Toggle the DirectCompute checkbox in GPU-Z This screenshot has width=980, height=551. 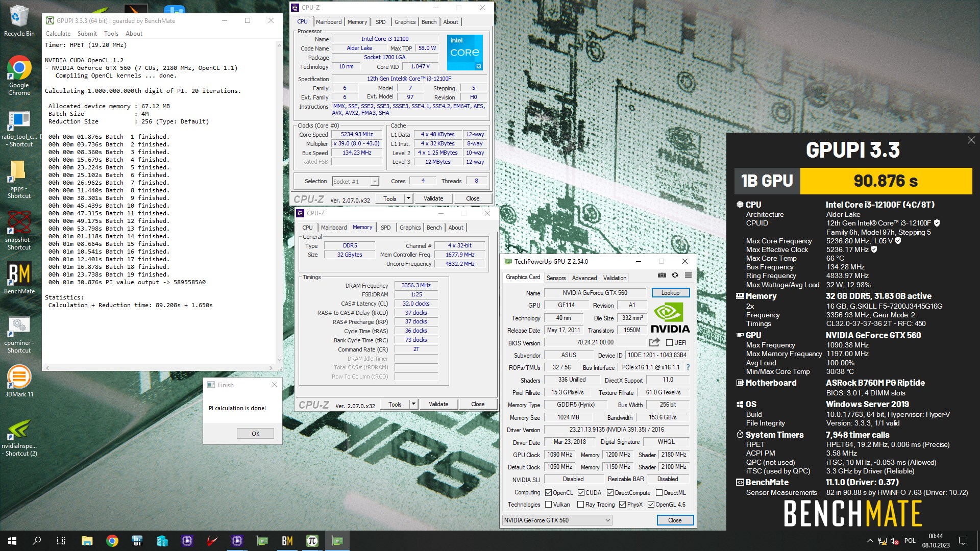(610, 493)
